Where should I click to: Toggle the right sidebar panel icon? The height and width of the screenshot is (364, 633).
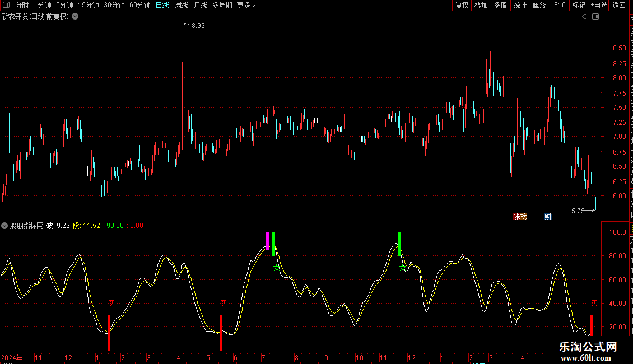pyautogui.click(x=595, y=17)
